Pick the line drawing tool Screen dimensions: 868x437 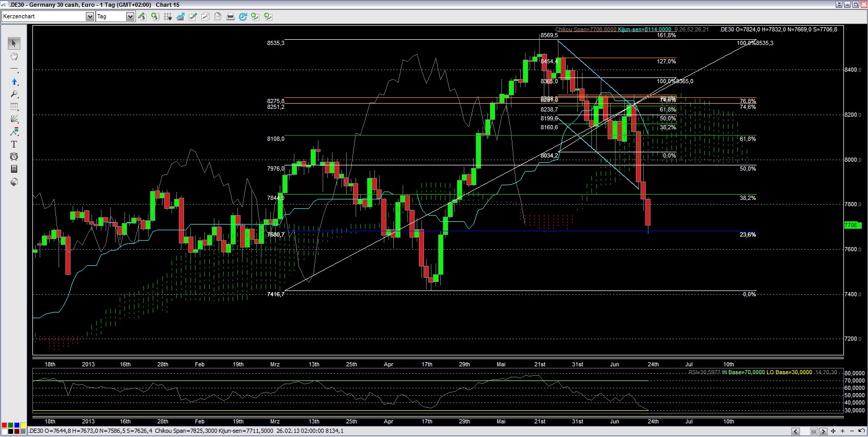[14, 69]
